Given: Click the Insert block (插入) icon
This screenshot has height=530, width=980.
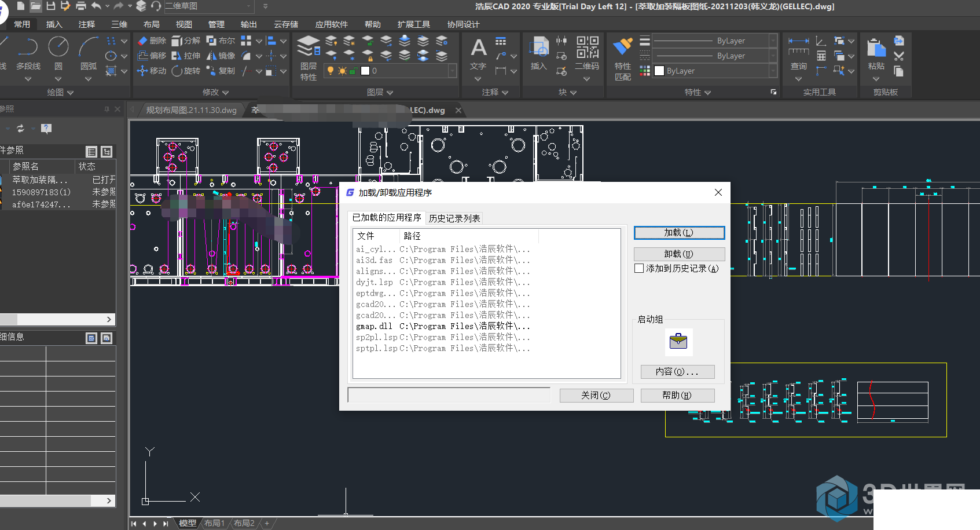Looking at the screenshot, I should point(539,54).
